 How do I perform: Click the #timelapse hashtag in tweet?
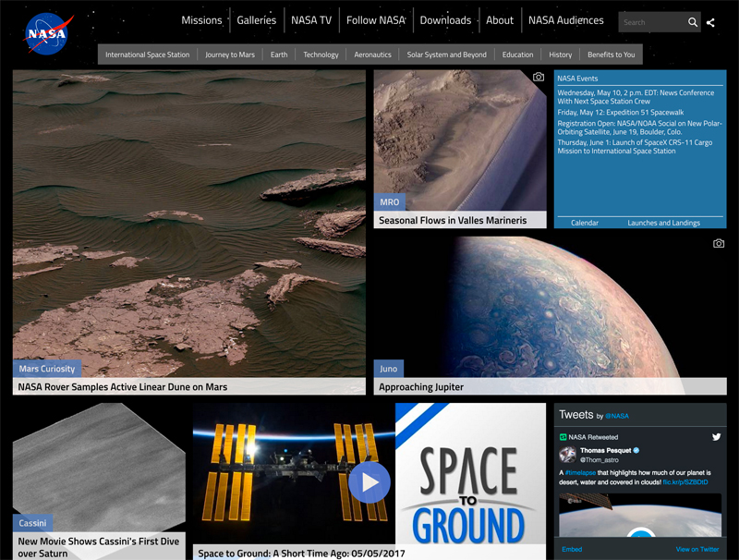[x=580, y=473]
